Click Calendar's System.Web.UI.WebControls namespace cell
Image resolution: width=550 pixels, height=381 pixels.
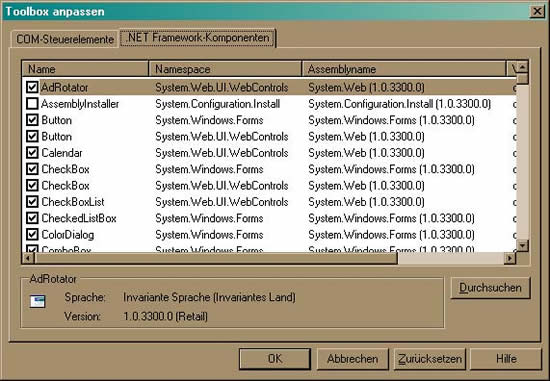pyautogui.click(x=222, y=153)
